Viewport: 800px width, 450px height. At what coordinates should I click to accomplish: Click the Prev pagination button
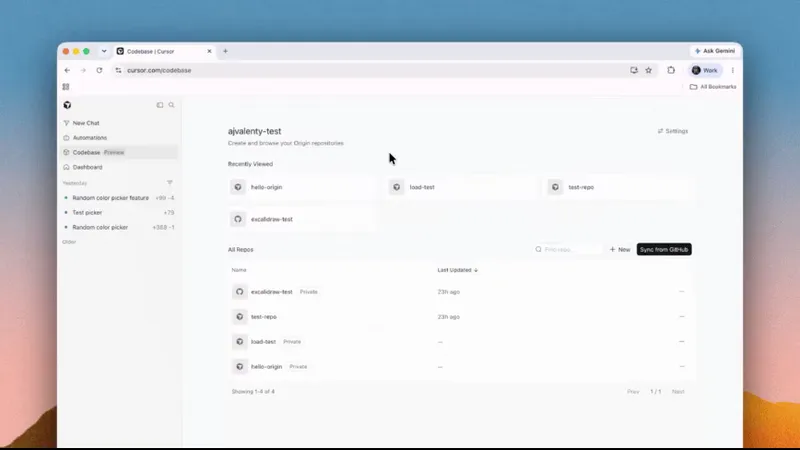(x=633, y=392)
